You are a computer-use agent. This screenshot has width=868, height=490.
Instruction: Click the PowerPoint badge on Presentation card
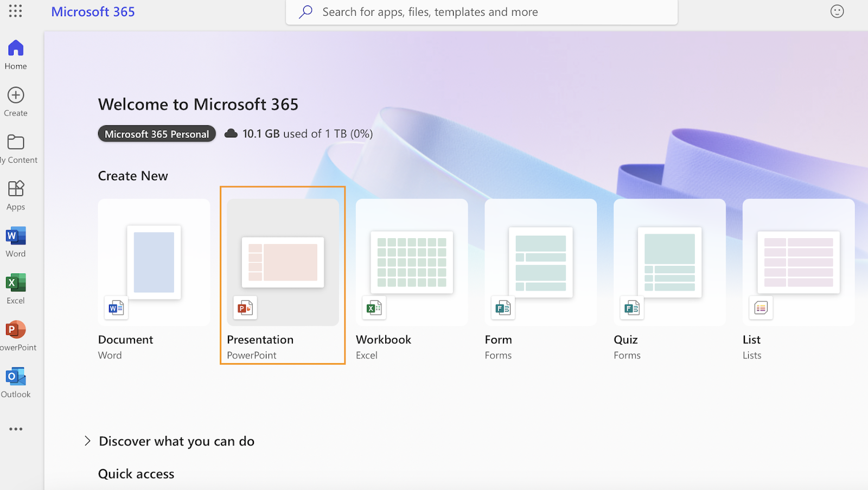pos(245,308)
